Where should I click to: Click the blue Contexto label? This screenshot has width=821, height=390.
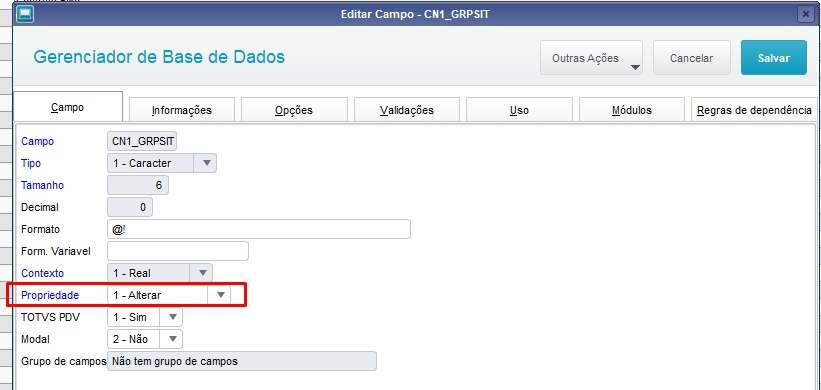(42, 273)
